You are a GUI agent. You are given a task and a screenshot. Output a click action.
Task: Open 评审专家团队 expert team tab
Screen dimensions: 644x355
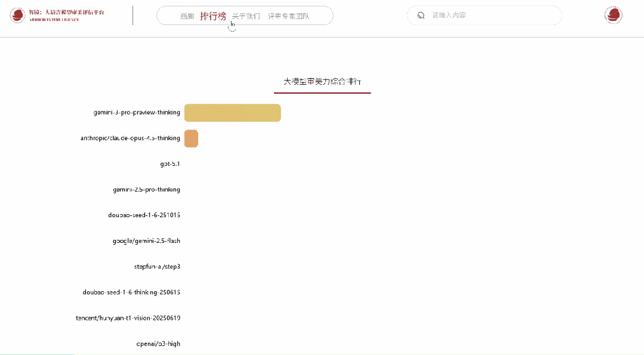click(x=289, y=16)
